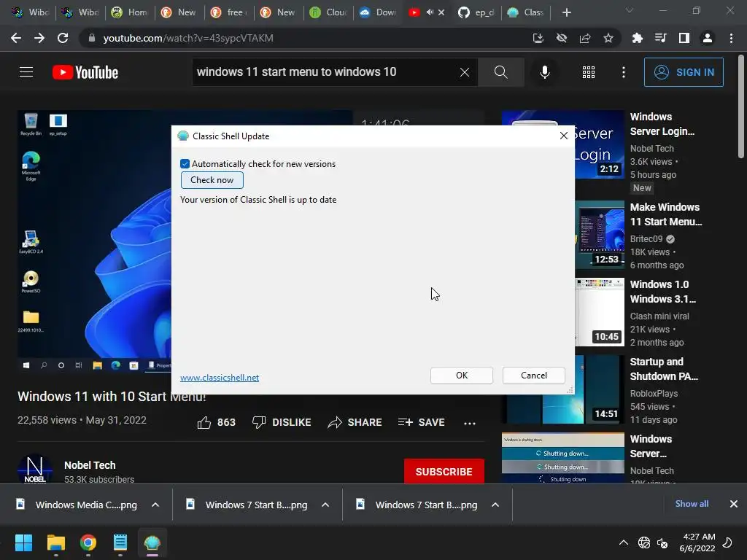This screenshot has height=560, width=747.
Task: Open the www.classicshell.net link
Action: coord(220,378)
